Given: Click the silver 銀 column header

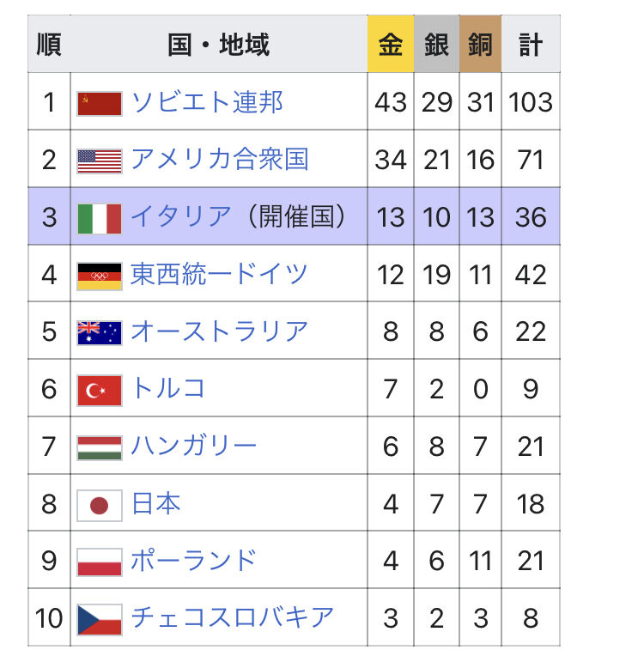Looking at the screenshot, I should click(436, 45).
